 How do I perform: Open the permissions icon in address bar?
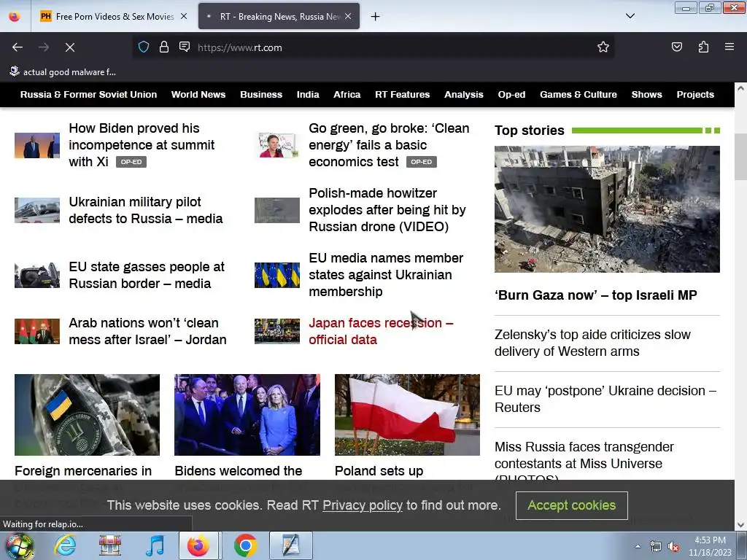(185, 47)
